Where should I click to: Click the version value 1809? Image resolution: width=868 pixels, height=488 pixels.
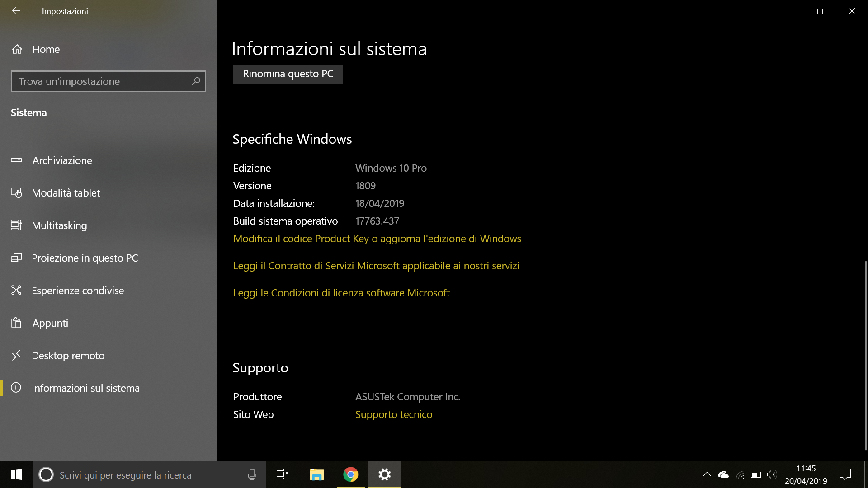[x=365, y=186]
